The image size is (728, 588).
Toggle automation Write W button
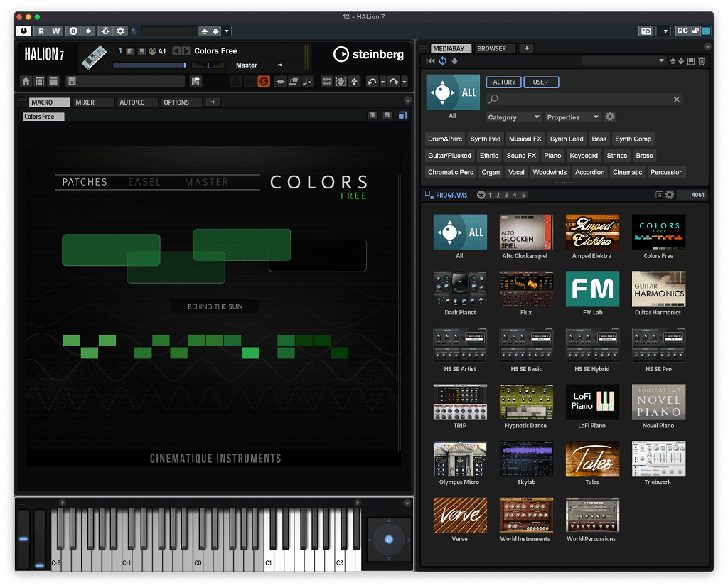[x=55, y=31]
